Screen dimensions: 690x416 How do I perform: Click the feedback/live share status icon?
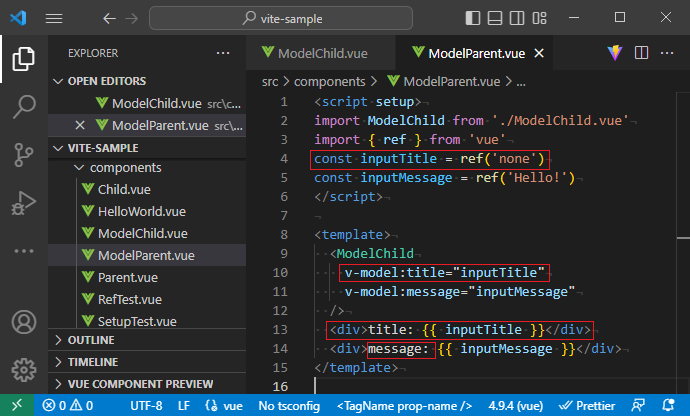pos(638,405)
